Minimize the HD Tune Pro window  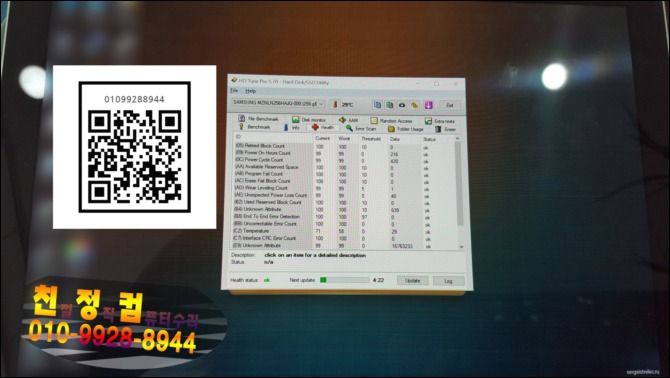point(417,83)
